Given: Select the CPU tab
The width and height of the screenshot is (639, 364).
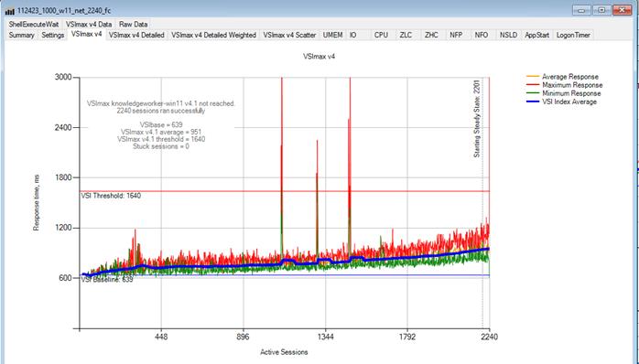Looking at the screenshot, I should pyautogui.click(x=381, y=35).
